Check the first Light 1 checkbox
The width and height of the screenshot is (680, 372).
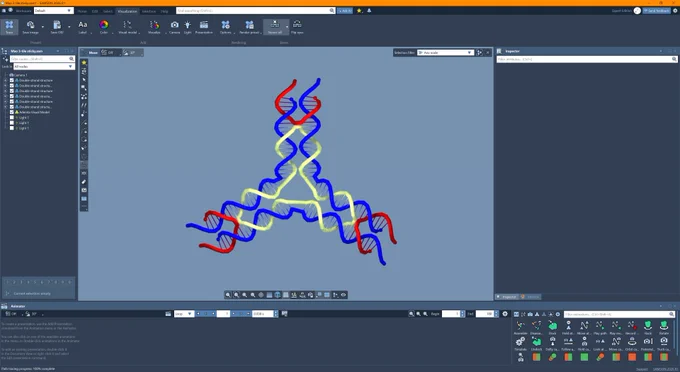(x=12, y=117)
